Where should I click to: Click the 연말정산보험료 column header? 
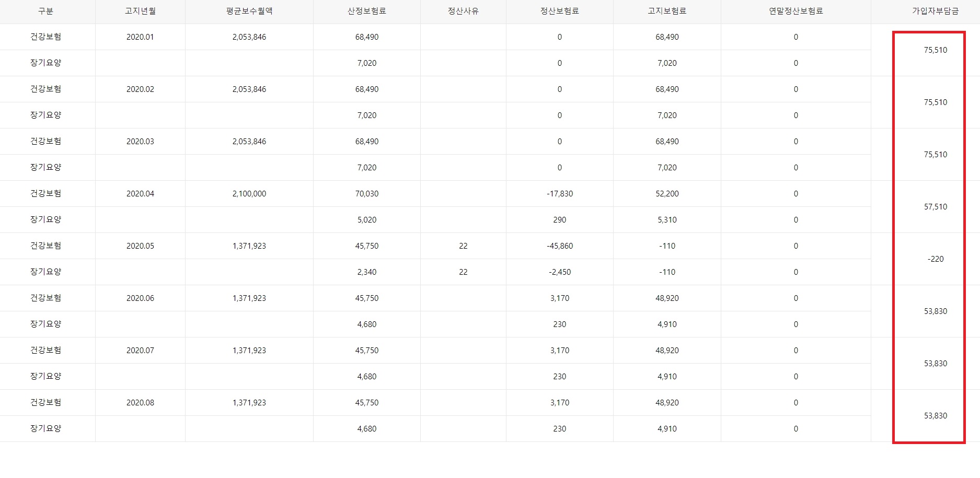pos(795,11)
